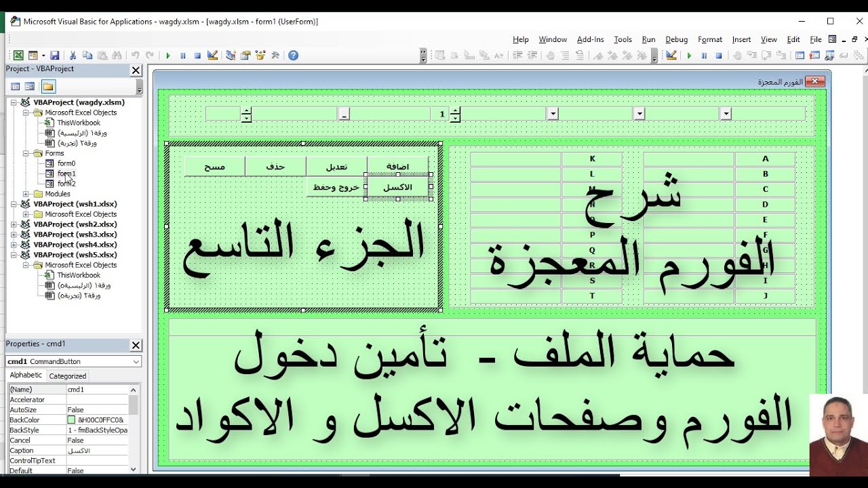Click the A label on the form
Screen dimensions: 868x488
[765, 159]
